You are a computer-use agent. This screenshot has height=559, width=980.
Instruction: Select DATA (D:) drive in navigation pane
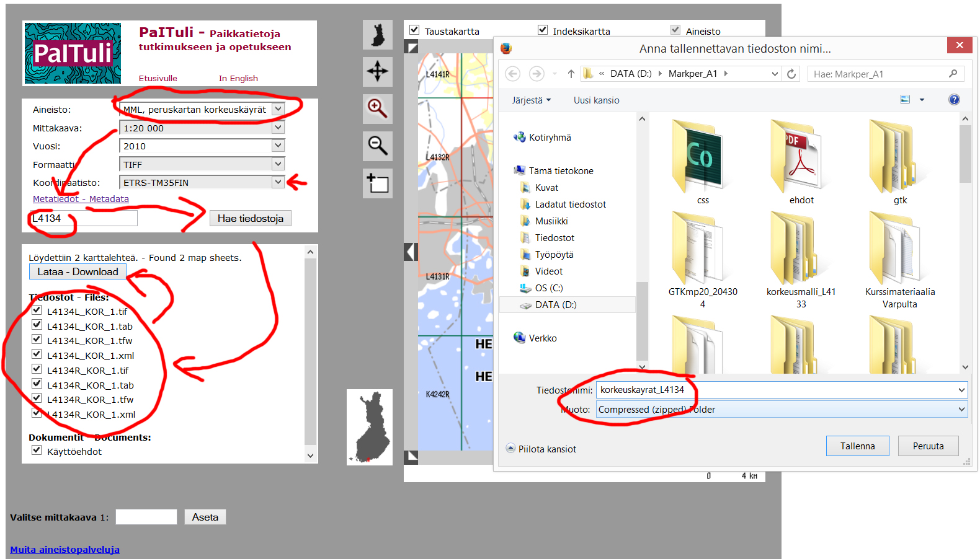pyautogui.click(x=567, y=305)
